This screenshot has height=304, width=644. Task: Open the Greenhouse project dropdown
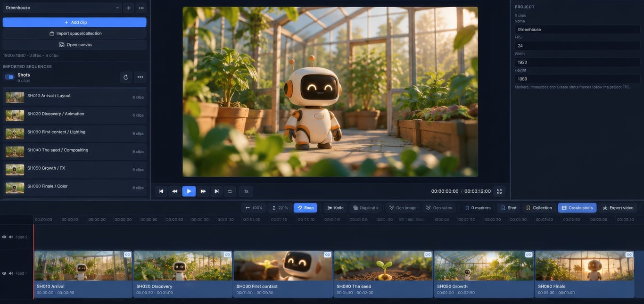coord(62,8)
